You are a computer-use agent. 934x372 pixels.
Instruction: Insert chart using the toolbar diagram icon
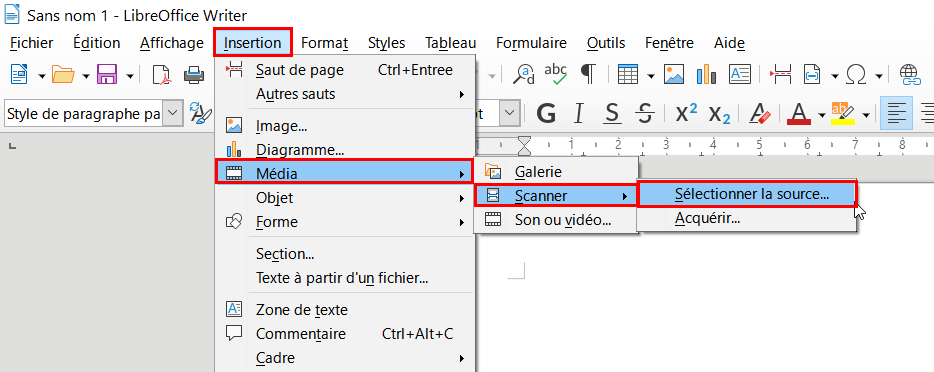(x=706, y=74)
